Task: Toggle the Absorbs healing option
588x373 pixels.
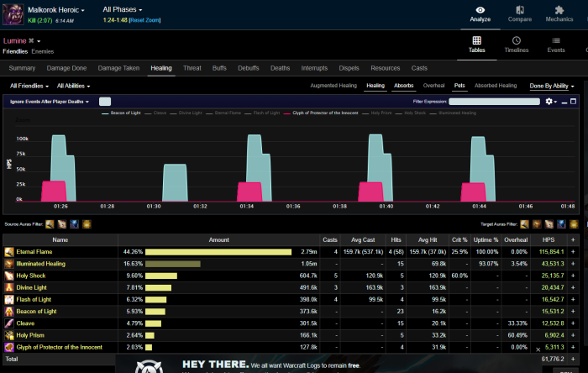Action: (403, 86)
